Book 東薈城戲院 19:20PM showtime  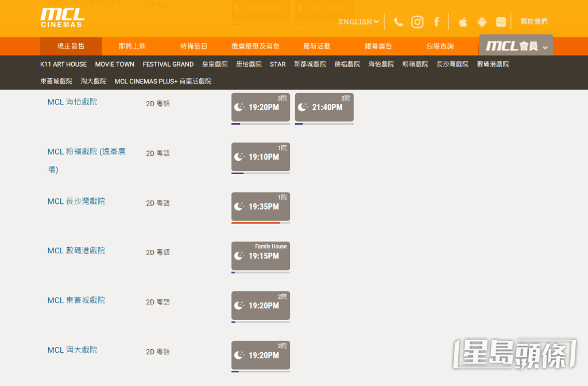click(261, 306)
